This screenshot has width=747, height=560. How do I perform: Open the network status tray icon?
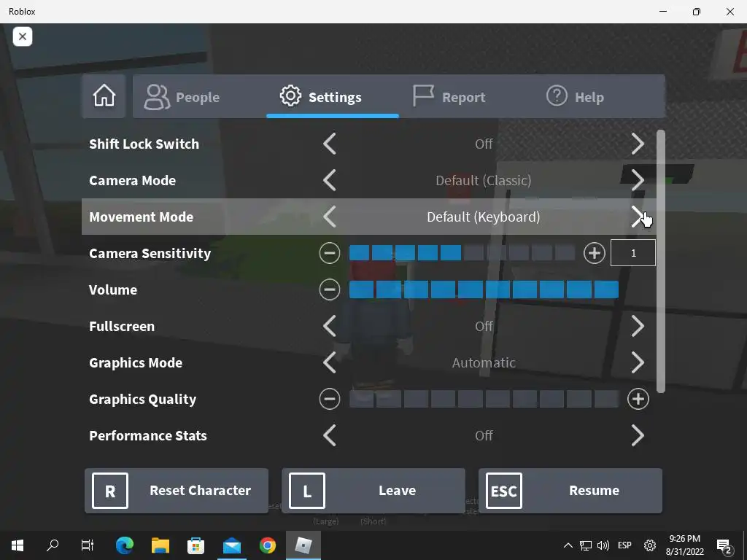click(x=586, y=545)
